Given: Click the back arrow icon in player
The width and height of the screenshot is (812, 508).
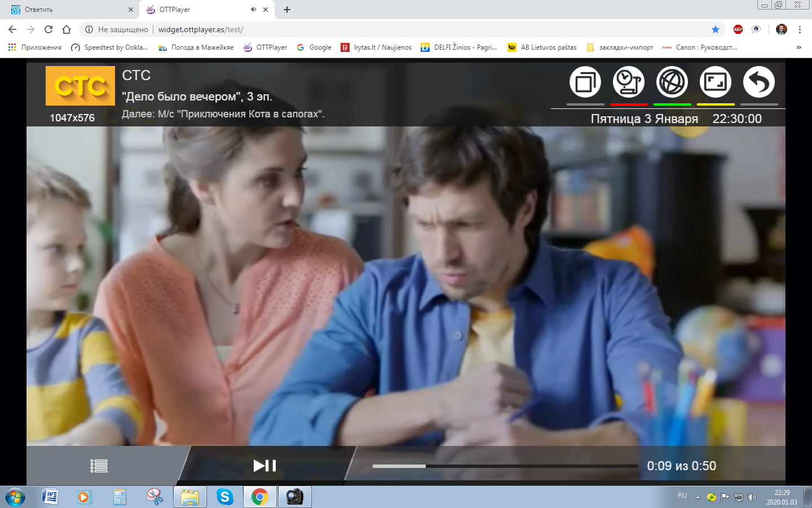Looking at the screenshot, I should (x=759, y=82).
